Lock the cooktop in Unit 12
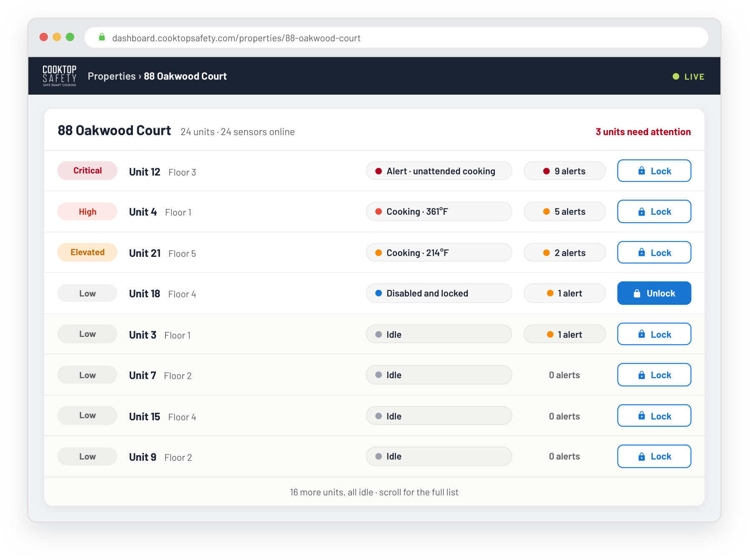This screenshot has height=560, width=750. (x=654, y=171)
